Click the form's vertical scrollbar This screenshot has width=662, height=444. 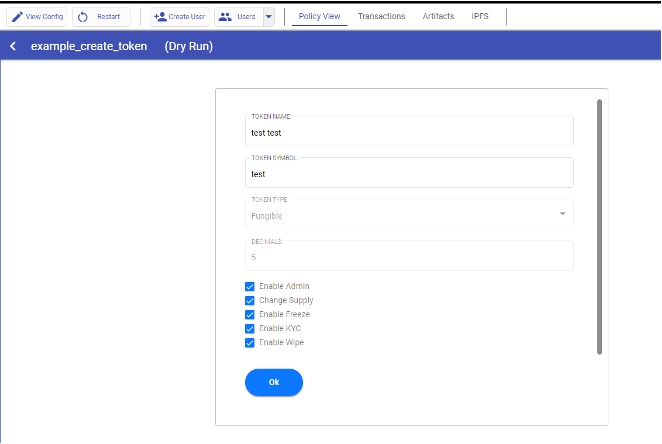pos(599,225)
